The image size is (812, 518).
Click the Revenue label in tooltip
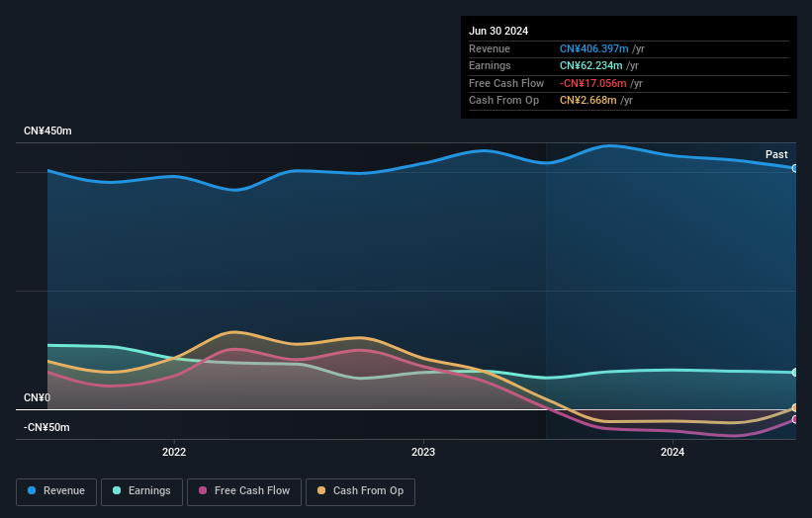click(490, 48)
